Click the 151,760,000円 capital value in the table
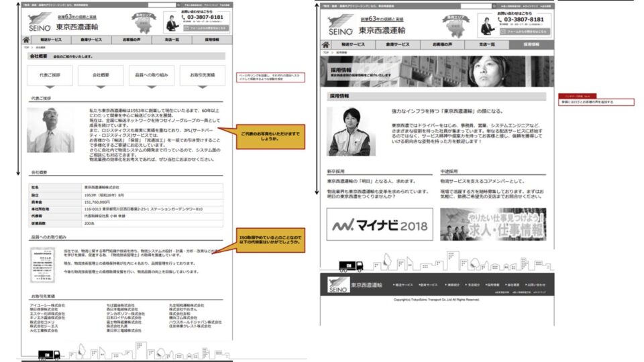644x362 pixels. click(x=97, y=202)
